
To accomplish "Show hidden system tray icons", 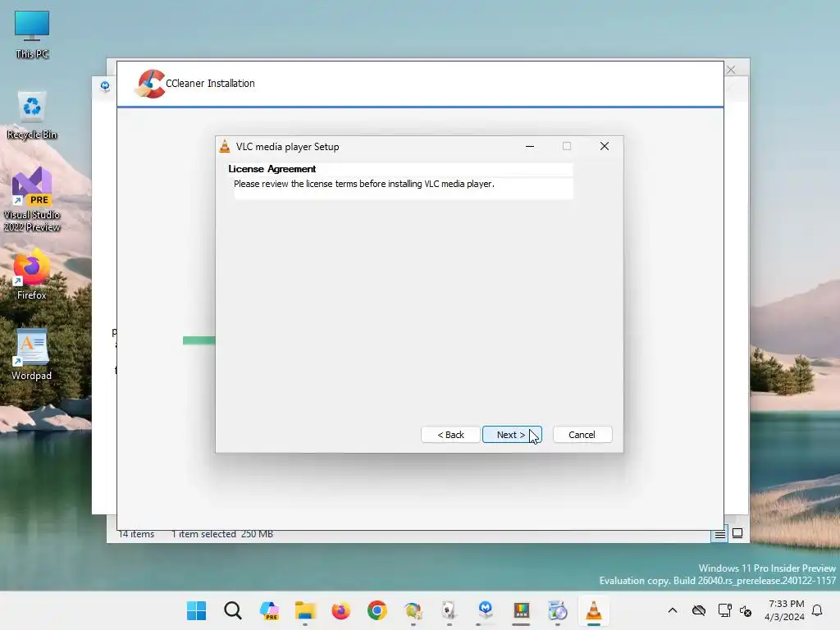I will (673, 610).
